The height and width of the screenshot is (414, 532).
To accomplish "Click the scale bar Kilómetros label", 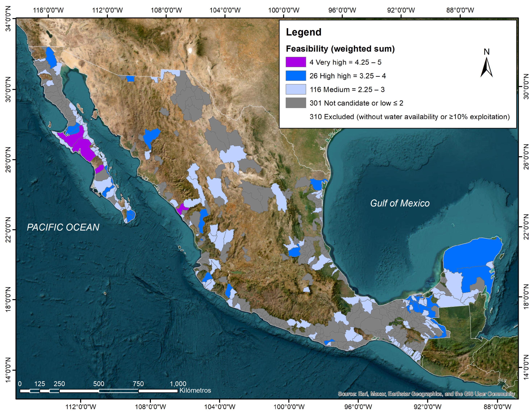I will pyautogui.click(x=195, y=390).
